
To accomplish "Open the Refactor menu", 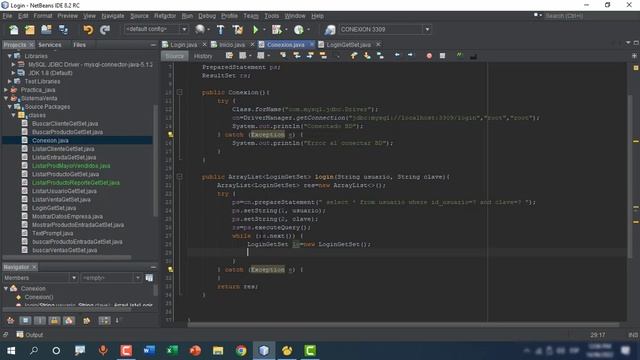I will tap(165, 16).
